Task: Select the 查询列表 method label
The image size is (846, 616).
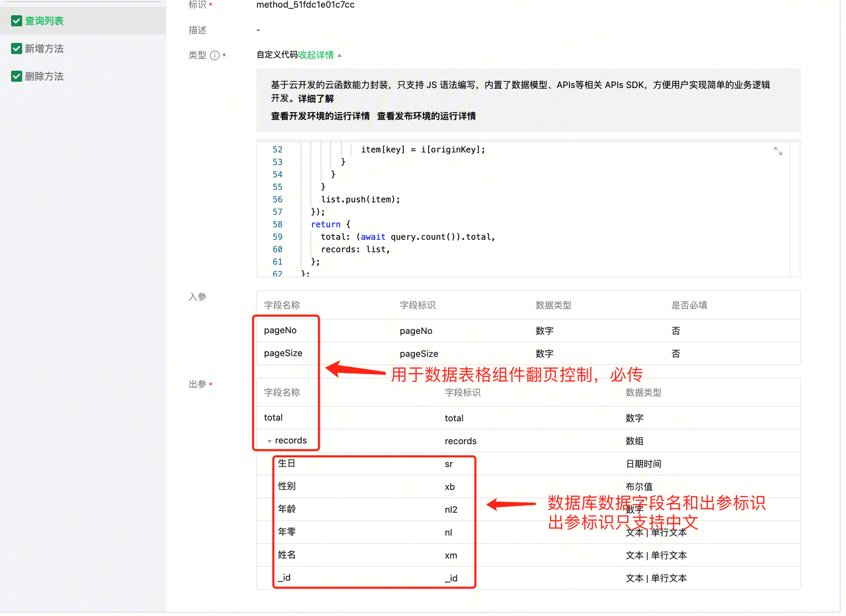Action: click(44, 21)
